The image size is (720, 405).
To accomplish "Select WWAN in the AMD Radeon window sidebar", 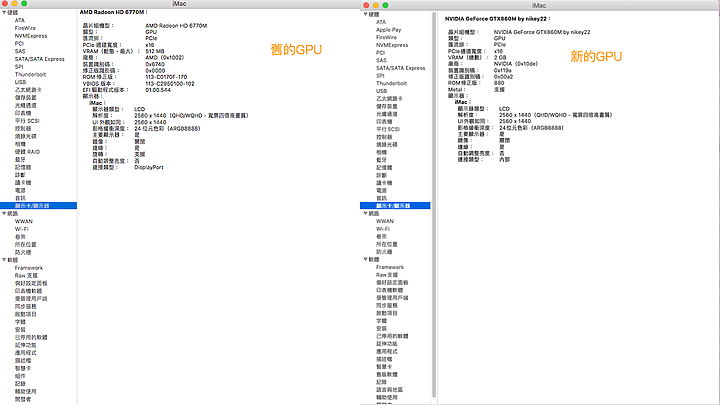I will click(x=23, y=221).
